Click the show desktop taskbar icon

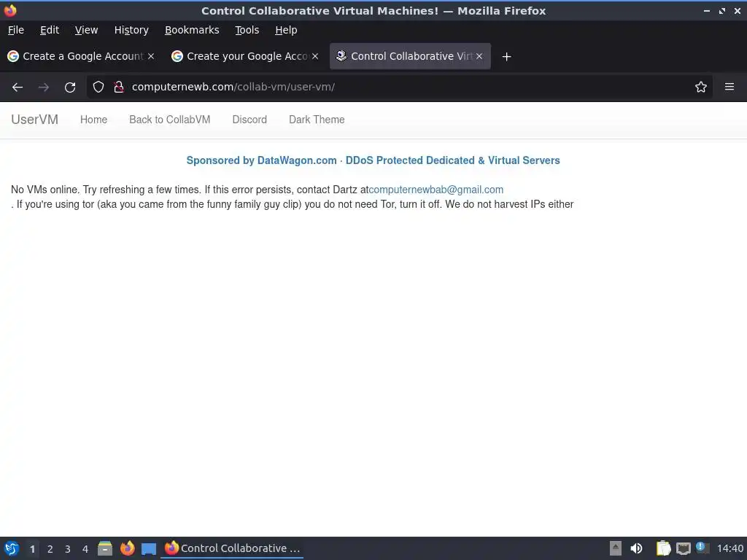[x=149, y=549]
